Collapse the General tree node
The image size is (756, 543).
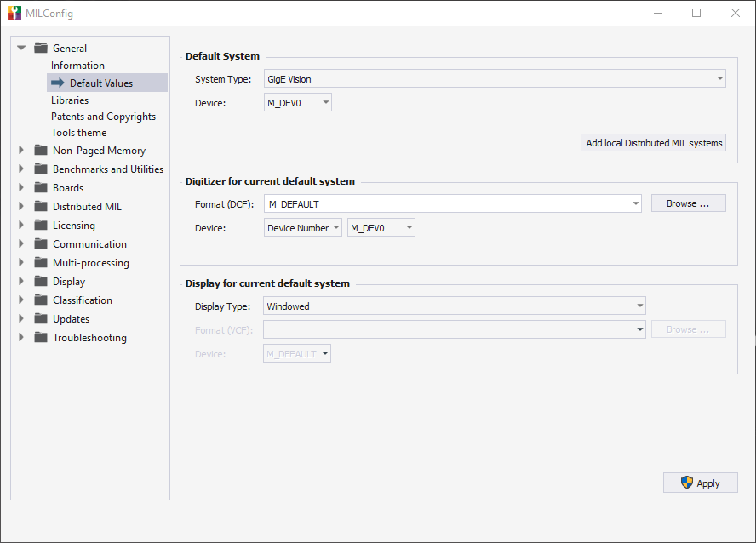21,48
